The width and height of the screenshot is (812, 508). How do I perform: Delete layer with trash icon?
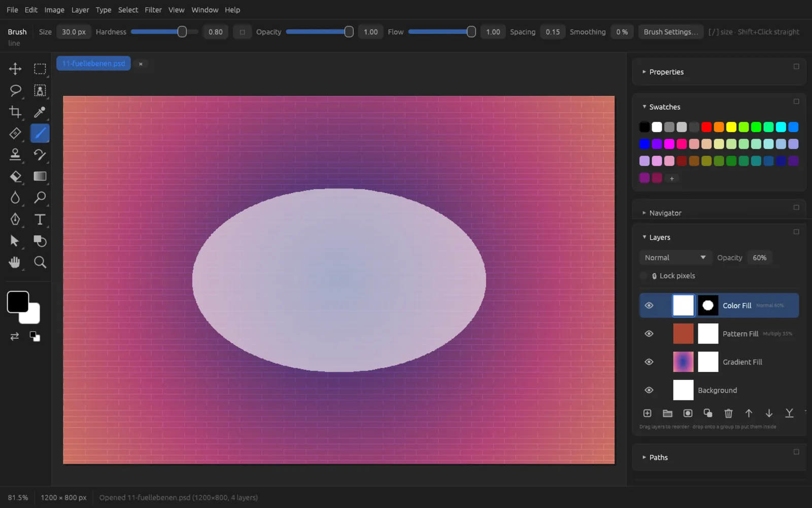click(x=728, y=413)
